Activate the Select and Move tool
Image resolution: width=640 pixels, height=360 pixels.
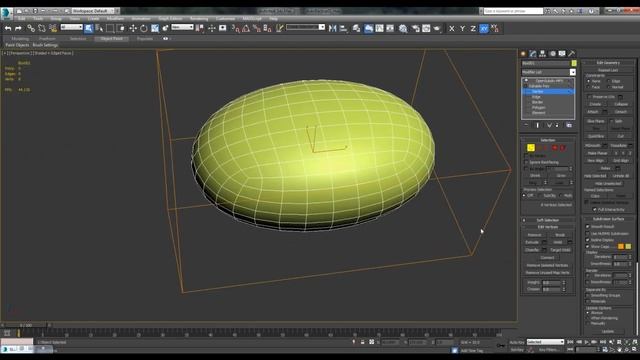tap(133, 28)
